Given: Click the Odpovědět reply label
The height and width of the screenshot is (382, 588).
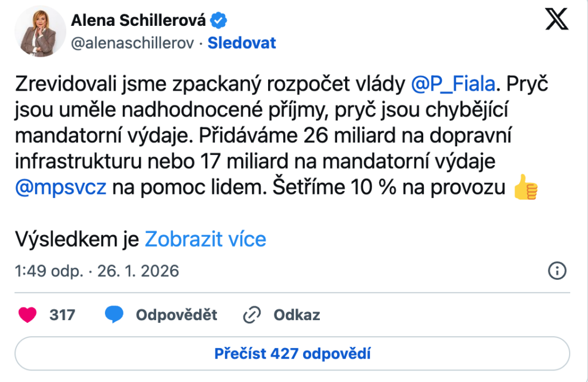Looking at the screenshot, I should 176,314.
